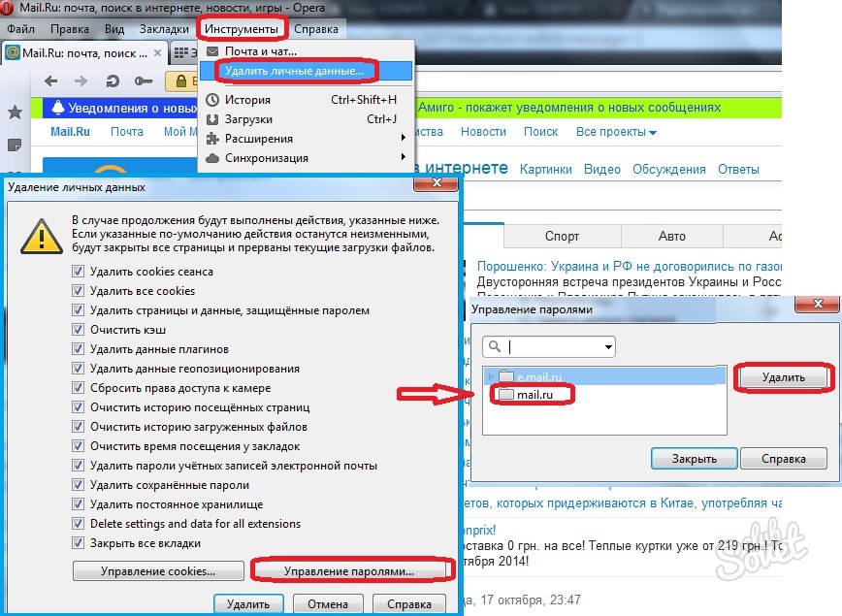The width and height of the screenshot is (842, 616).
Task: Click the Reload page icon
Action: coord(113,81)
